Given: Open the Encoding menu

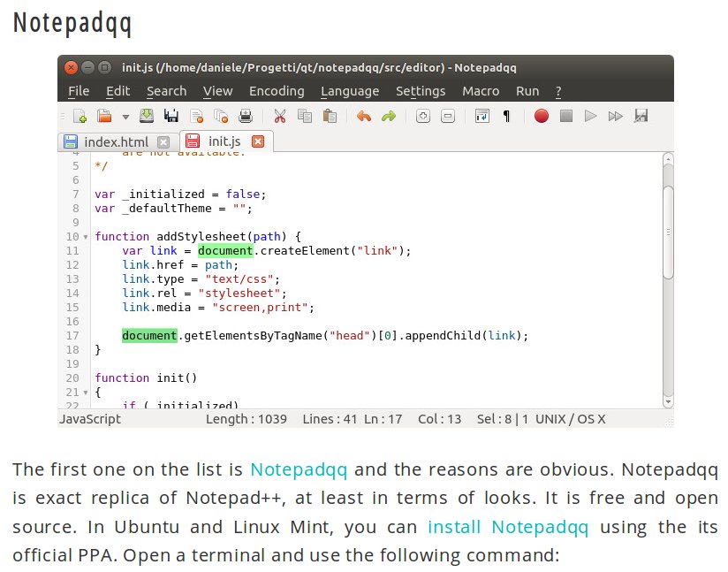Looking at the screenshot, I should 277,91.
